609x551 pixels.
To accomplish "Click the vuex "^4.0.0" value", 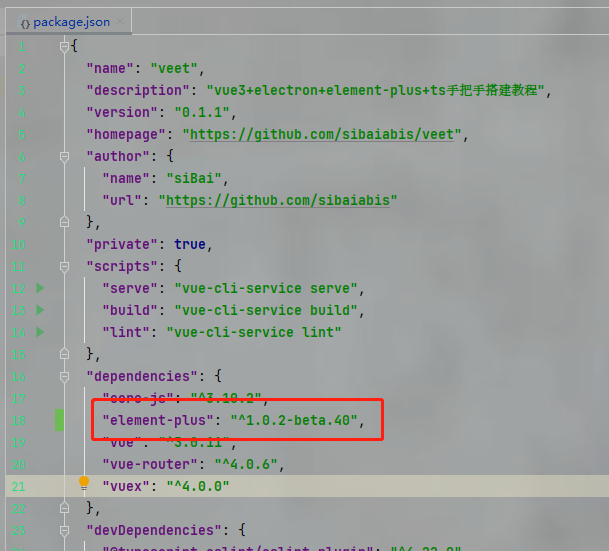I will (x=198, y=486).
